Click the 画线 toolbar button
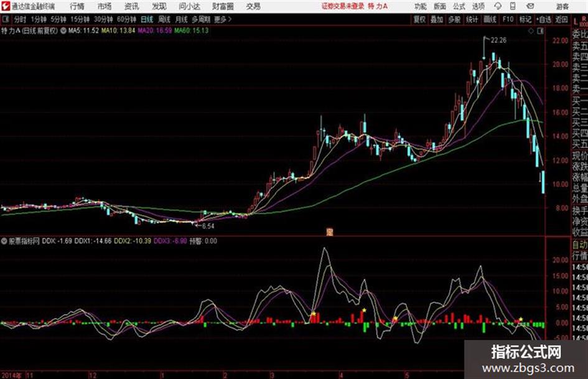This screenshot has width=588, height=379. click(490, 19)
